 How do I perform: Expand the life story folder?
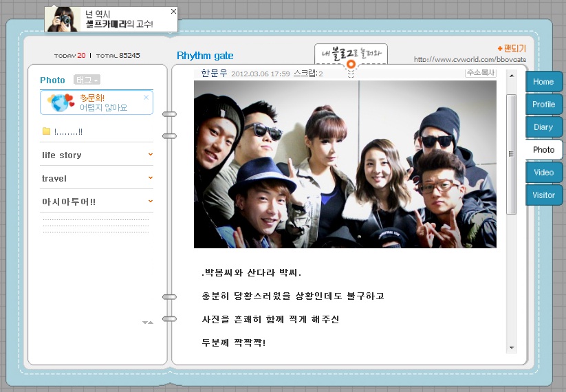coord(151,155)
